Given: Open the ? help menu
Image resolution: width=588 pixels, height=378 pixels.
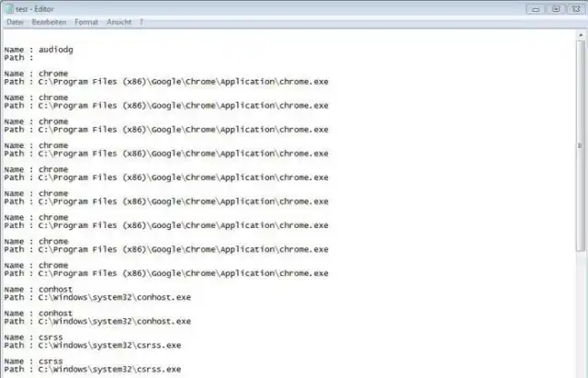Looking at the screenshot, I should pos(141,22).
